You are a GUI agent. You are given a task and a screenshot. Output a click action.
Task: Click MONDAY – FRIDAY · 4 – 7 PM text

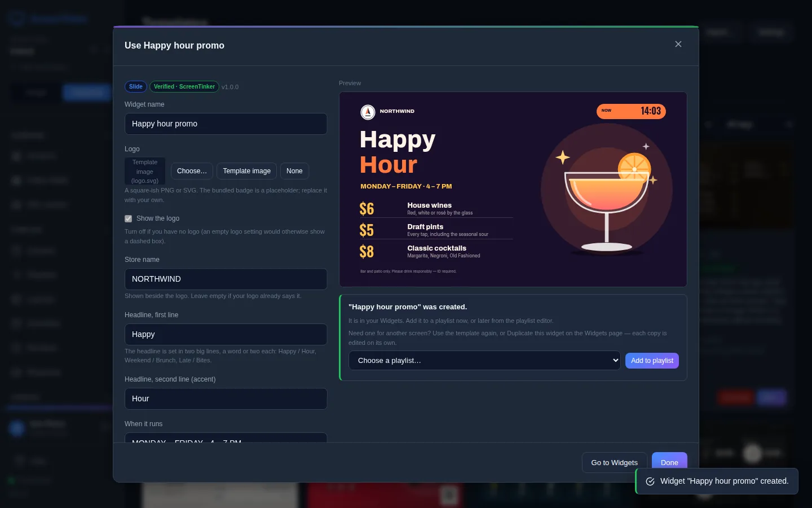(x=406, y=186)
